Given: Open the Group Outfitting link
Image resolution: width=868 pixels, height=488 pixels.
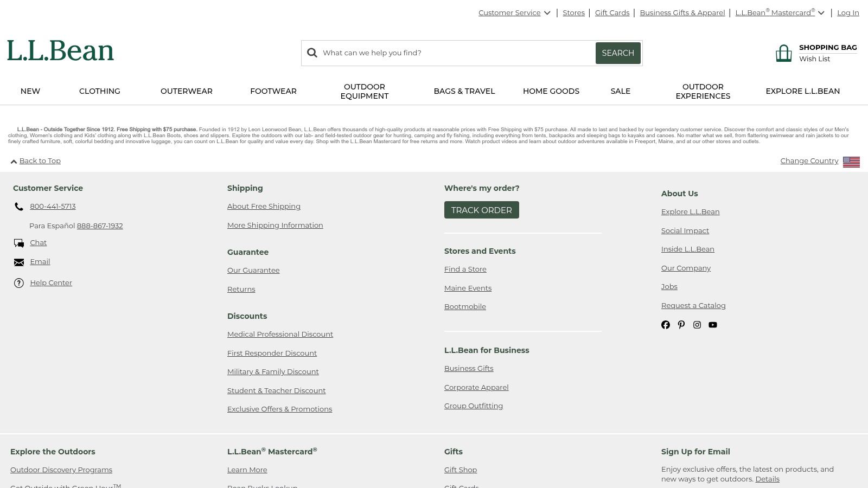Looking at the screenshot, I should pos(474,406).
